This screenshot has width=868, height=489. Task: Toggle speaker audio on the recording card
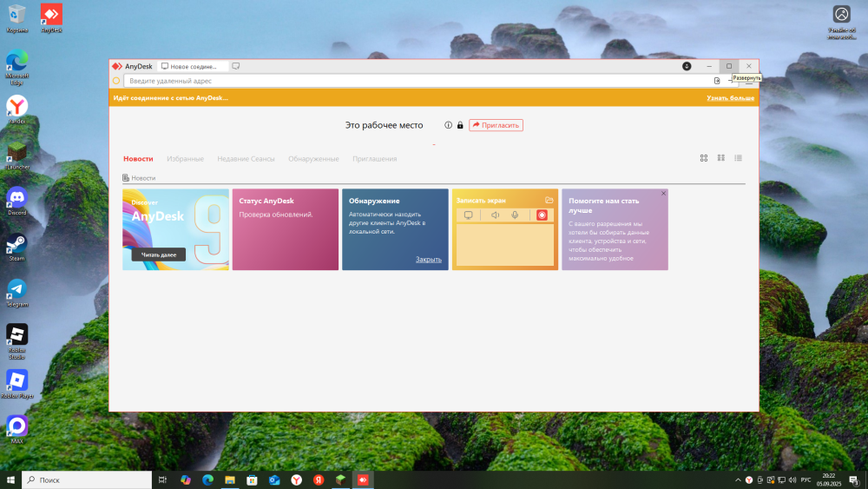(495, 215)
